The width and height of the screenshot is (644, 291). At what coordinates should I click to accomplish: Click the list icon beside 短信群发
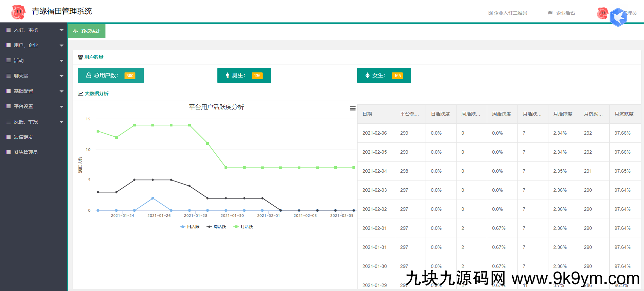click(x=8, y=137)
